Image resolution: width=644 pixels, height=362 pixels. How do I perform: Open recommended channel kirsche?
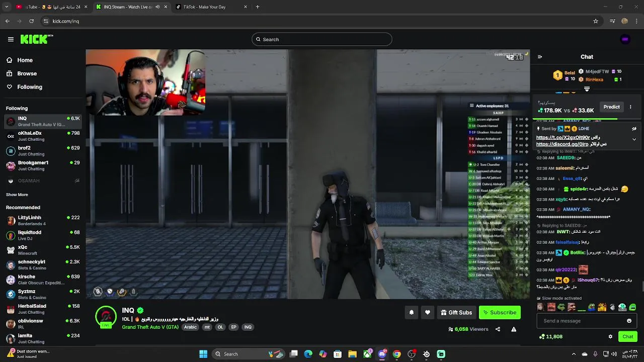coord(43,280)
